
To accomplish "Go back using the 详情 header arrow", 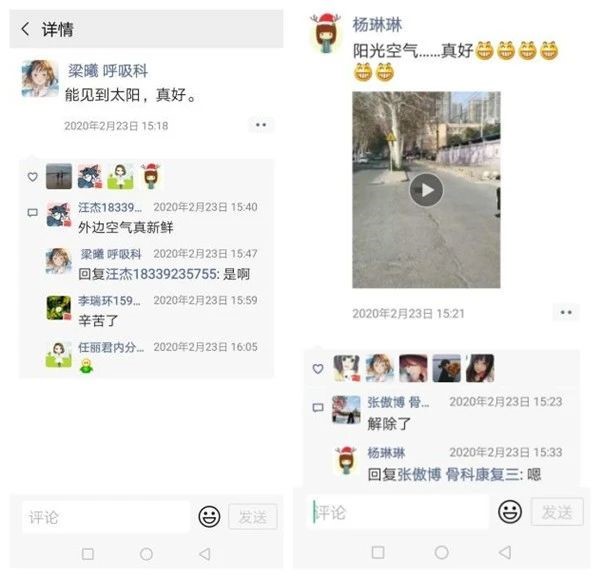I will click(25, 29).
